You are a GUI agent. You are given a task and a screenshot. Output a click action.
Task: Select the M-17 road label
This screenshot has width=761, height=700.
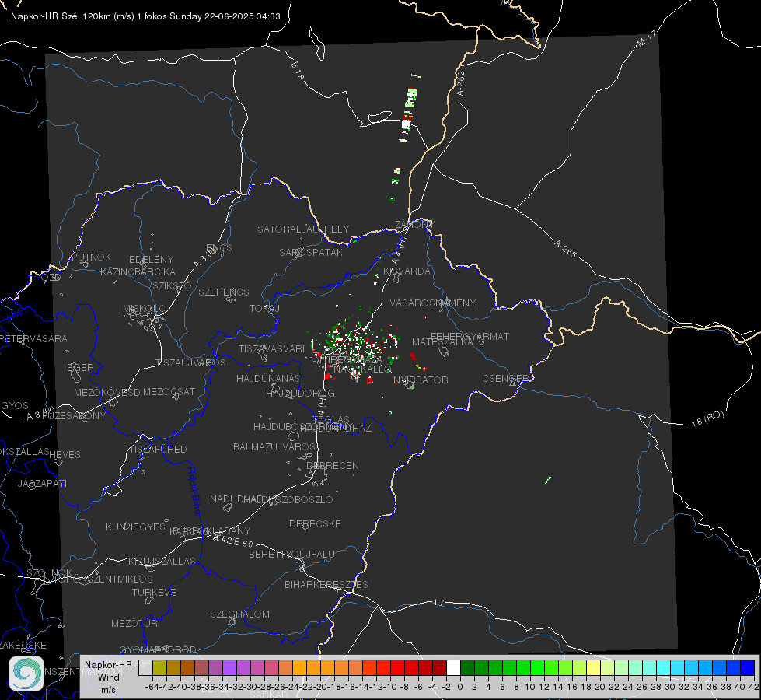[647, 38]
